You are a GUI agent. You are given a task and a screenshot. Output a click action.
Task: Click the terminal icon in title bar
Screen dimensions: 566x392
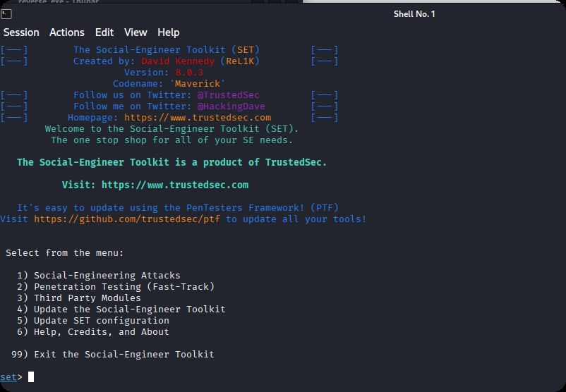[6, 14]
